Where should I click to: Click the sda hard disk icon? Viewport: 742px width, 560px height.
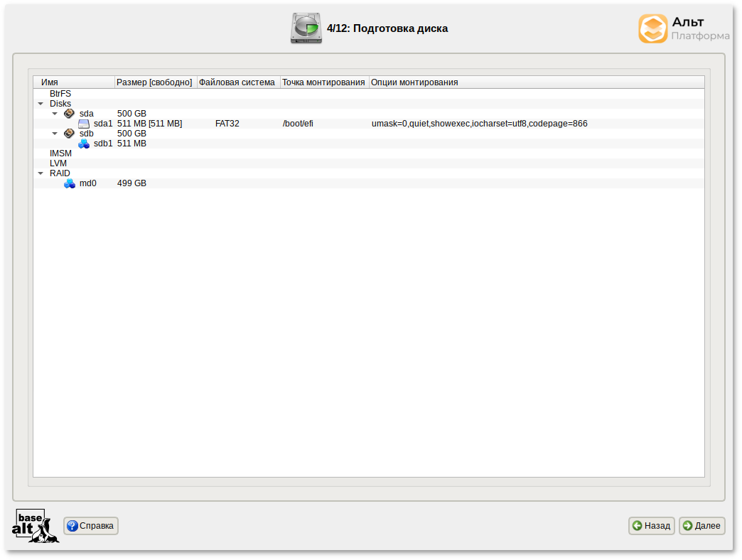pyautogui.click(x=69, y=114)
